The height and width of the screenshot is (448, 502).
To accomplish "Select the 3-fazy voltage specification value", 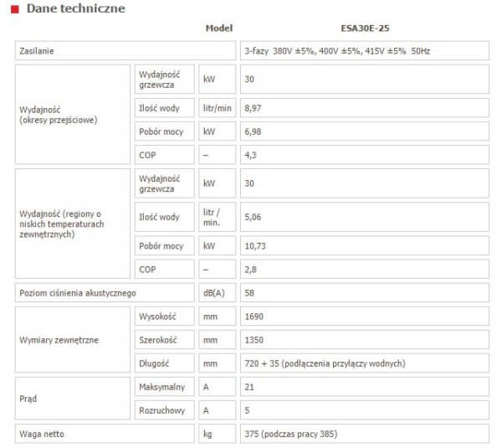I will coord(336,52).
